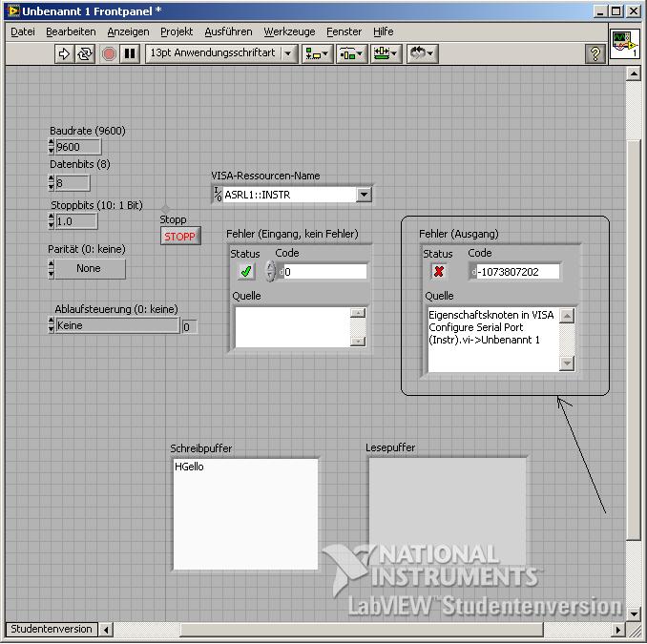Open the Align Objects toolbar menu
The width and height of the screenshot is (647, 644).
317,53
